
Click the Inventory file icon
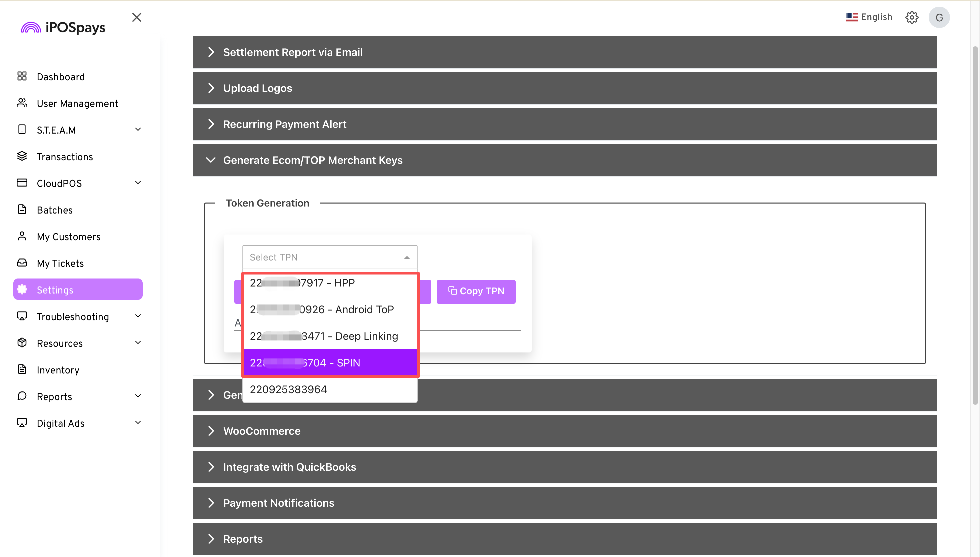[x=22, y=369]
